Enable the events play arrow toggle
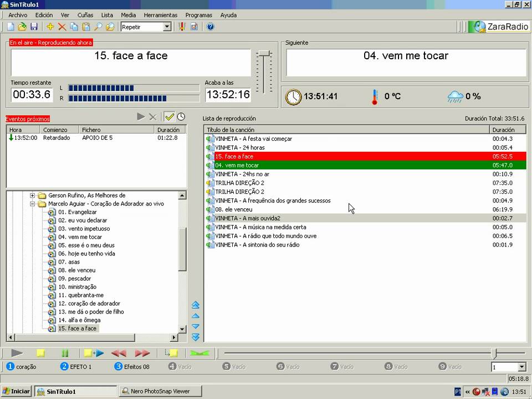The width and height of the screenshot is (532, 399). click(141, 116)
